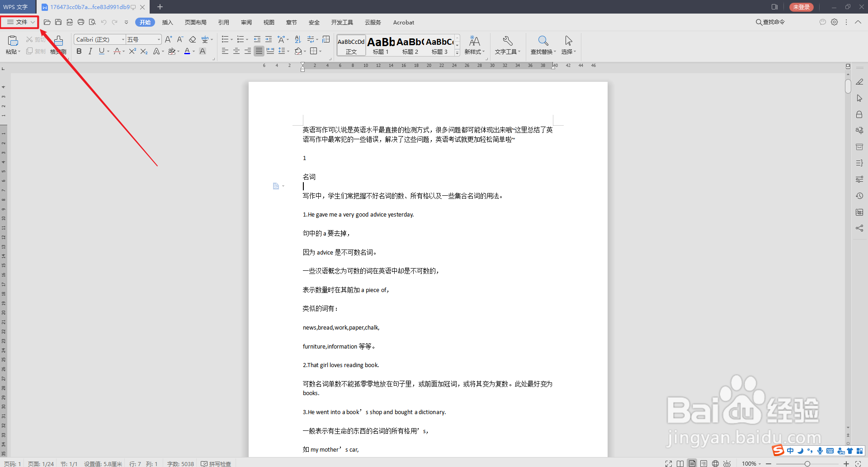Toggle bold formatting
The width and height of the screenshot is (868, 467).
(x=79, y=51)
